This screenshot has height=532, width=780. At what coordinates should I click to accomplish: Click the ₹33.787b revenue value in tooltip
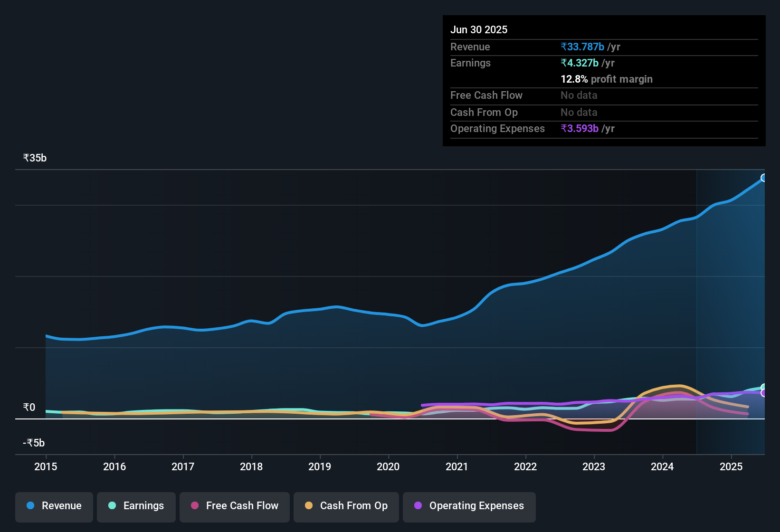click(582, 47)
